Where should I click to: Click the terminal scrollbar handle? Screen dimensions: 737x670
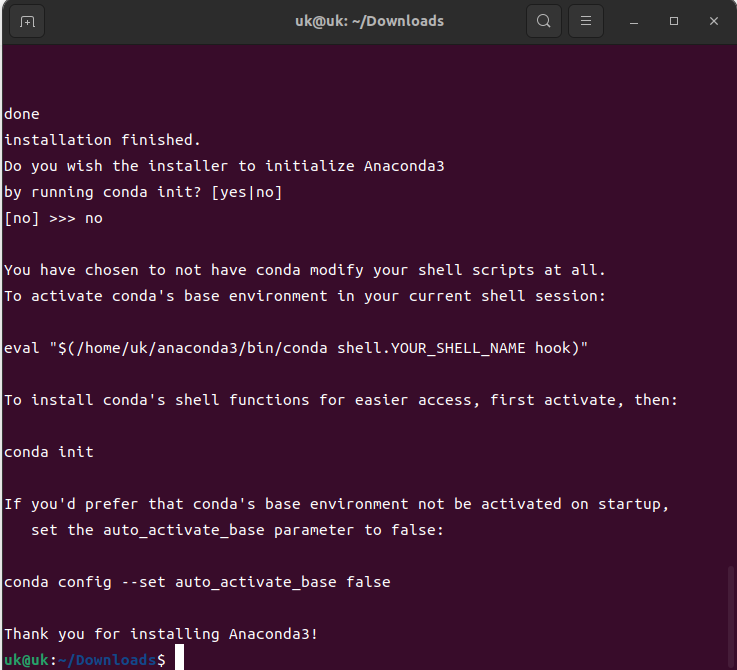[x=730, y=618]
